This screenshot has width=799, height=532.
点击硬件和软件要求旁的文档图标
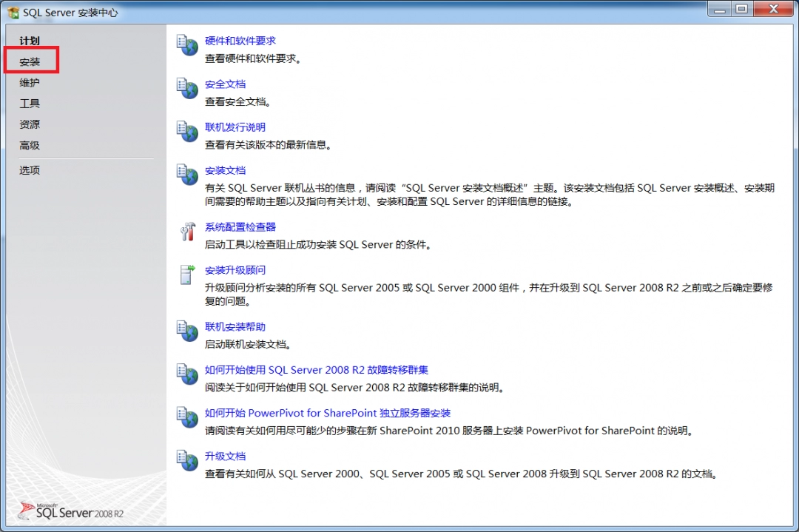click(187, 46)
